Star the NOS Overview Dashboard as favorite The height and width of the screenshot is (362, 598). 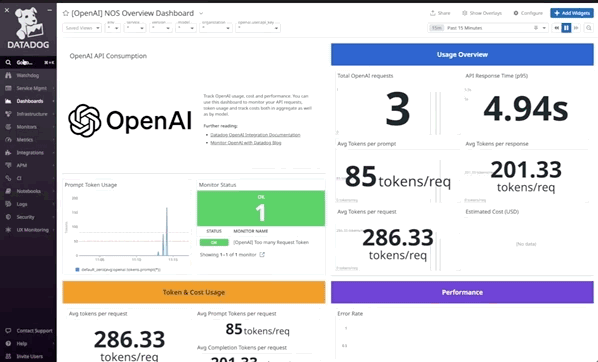coord(66,13)
